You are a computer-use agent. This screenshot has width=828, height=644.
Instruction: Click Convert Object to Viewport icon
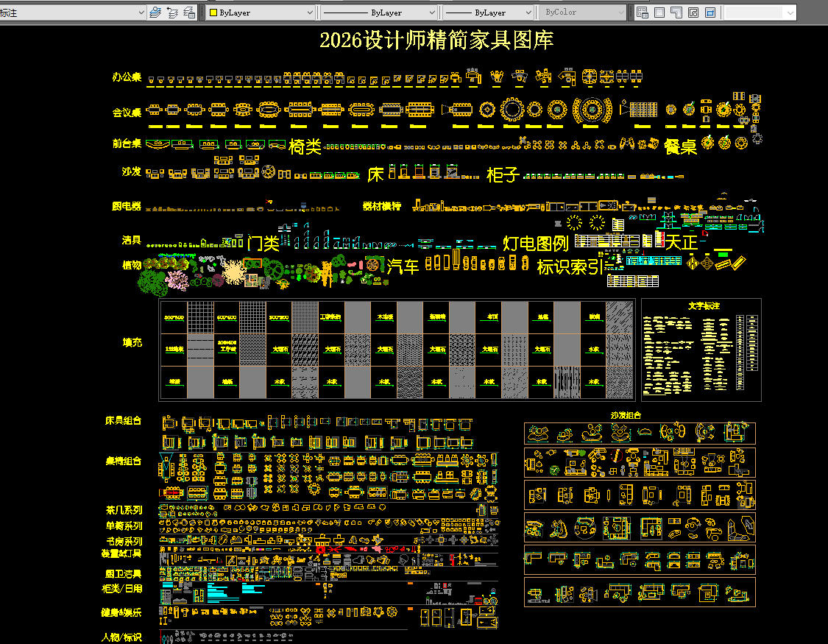click(693, 13)
